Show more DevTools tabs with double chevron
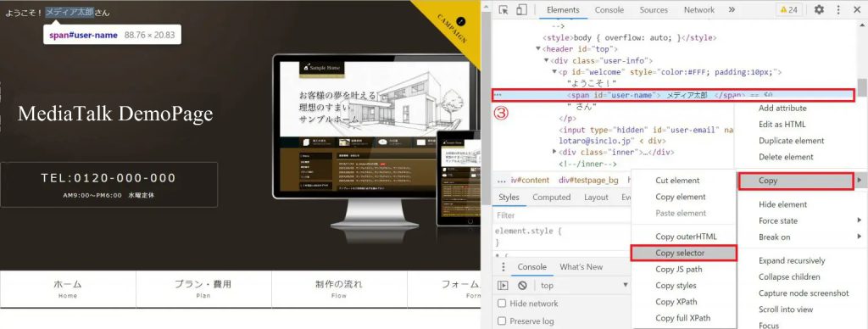 (x=732, y=10)
